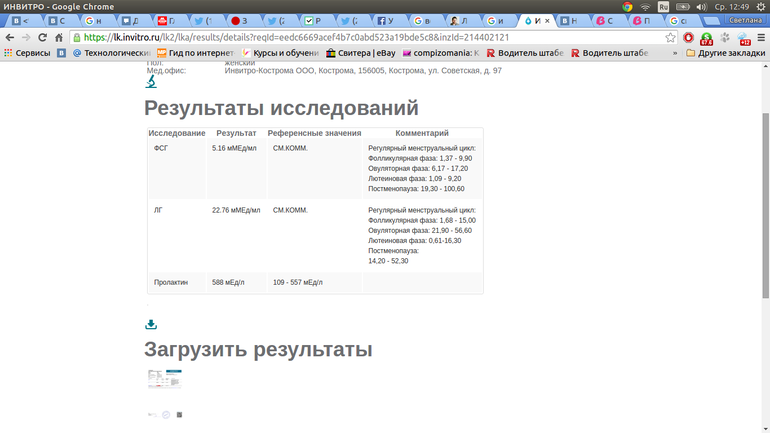Click the results document thumbnail

pyautogui.click(x=165, y=379)
